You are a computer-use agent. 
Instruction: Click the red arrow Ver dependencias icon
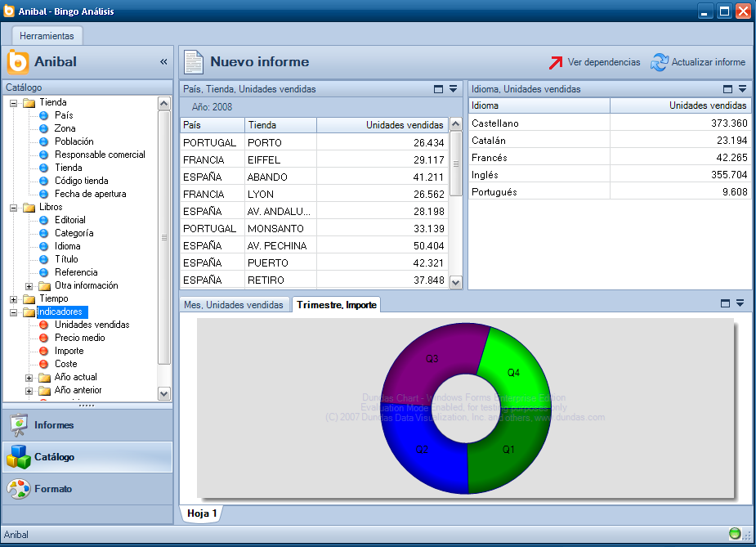pyautogui.click(x=556, y=62)
